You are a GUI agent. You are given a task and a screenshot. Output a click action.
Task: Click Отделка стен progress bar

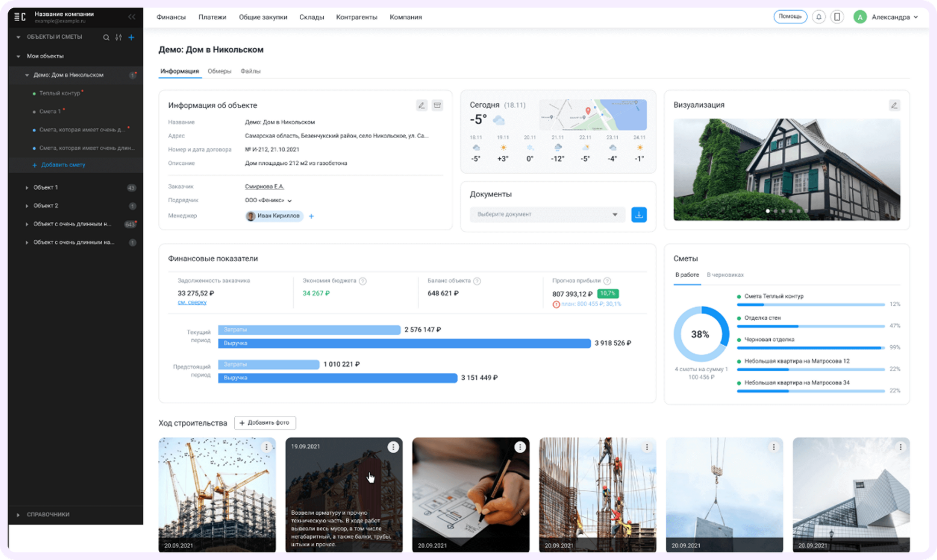(x=811, y=326)
